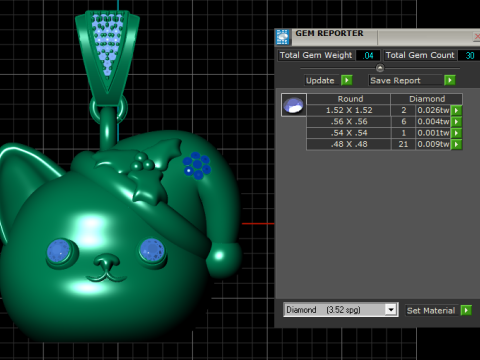The width and height of the screenshot is (480, 360).
Task: Click the gem count 21 cell
Action: tap(403, 144)
